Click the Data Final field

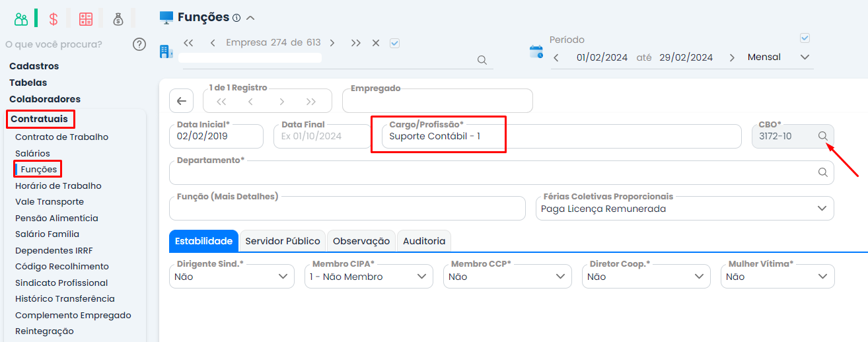(x=322, y=137)
